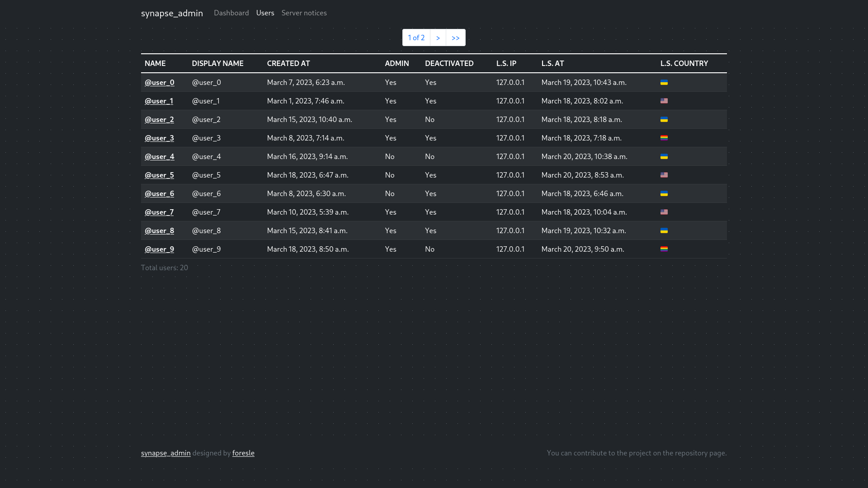This screenshot has width=868, height=488.
Task: Click the US flag icon in user_5 row
Action: pyautogui.click(x=664, y=175)
